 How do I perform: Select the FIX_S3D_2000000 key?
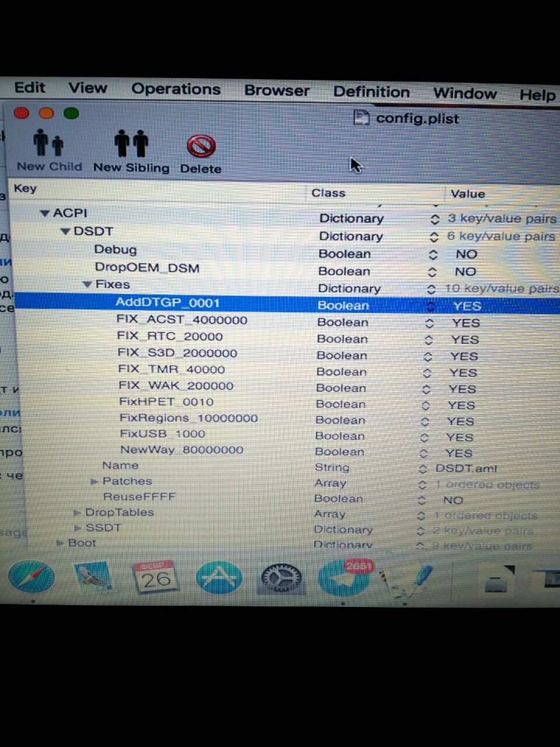pyautogui.click(x=177, y=353)
